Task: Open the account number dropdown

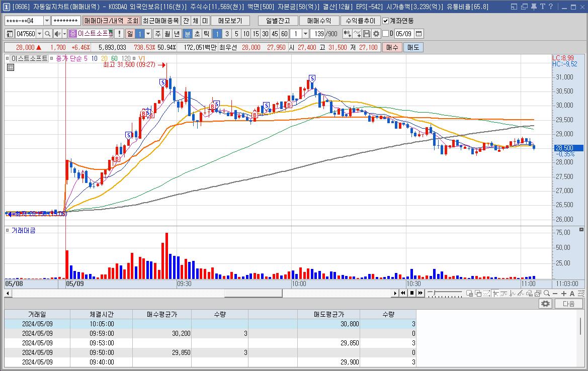Action: click(47, 21)
